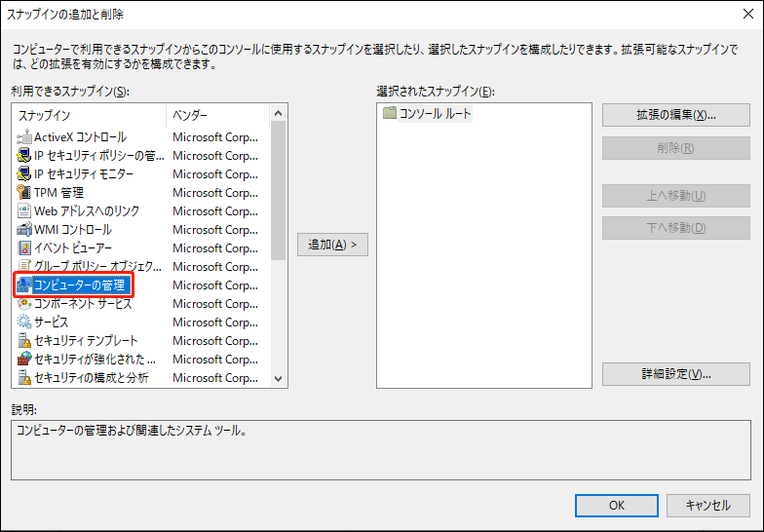764x532 pixels.
Task: Select the コンポーネント サービス icon
Action: [24, 304]
